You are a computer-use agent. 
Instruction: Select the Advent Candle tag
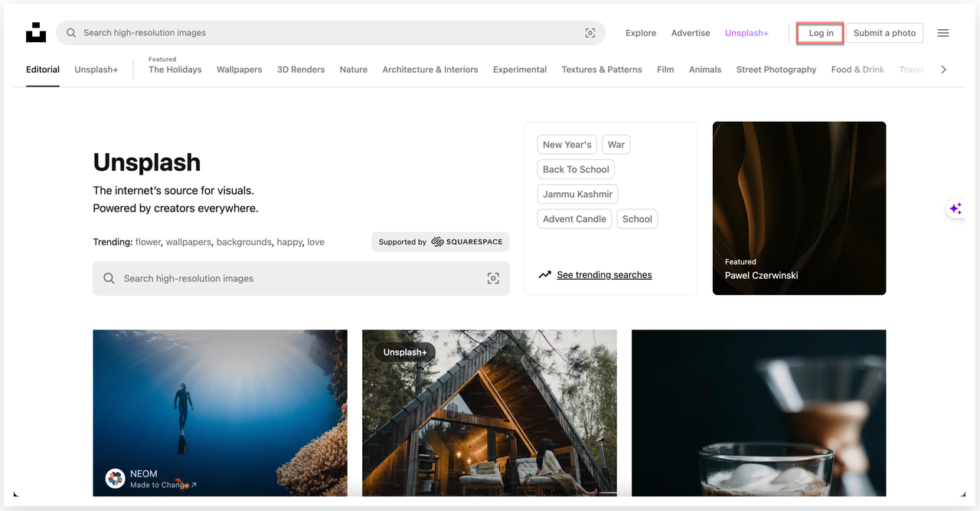click(x=574, y=219)
